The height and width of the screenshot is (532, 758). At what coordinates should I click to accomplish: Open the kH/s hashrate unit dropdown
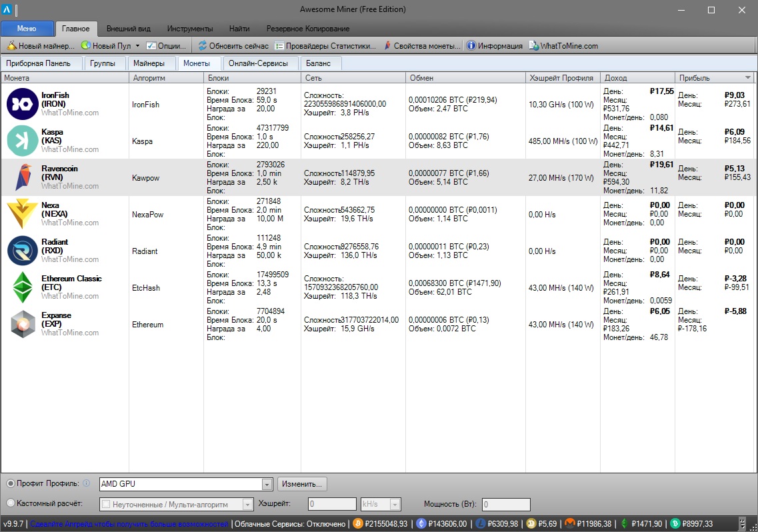(x=395, y=505)
